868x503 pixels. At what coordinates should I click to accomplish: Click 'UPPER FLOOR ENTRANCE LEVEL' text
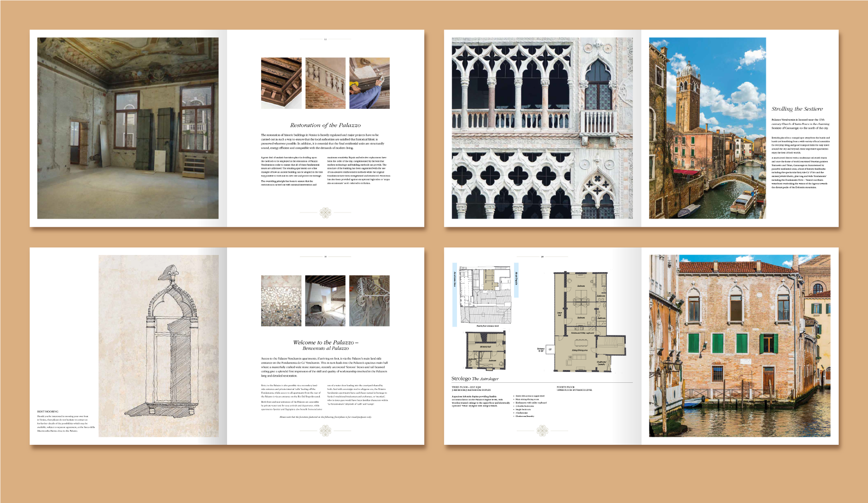pyautogui.click(x=574, y=390)
